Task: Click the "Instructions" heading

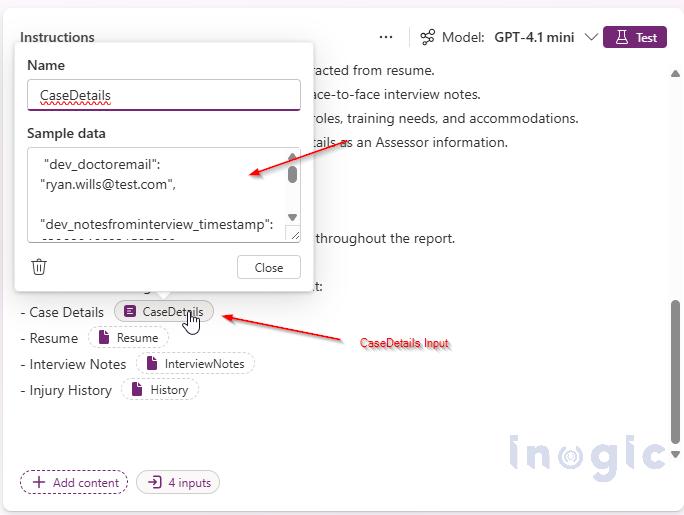Action: [x=57, y=37]
